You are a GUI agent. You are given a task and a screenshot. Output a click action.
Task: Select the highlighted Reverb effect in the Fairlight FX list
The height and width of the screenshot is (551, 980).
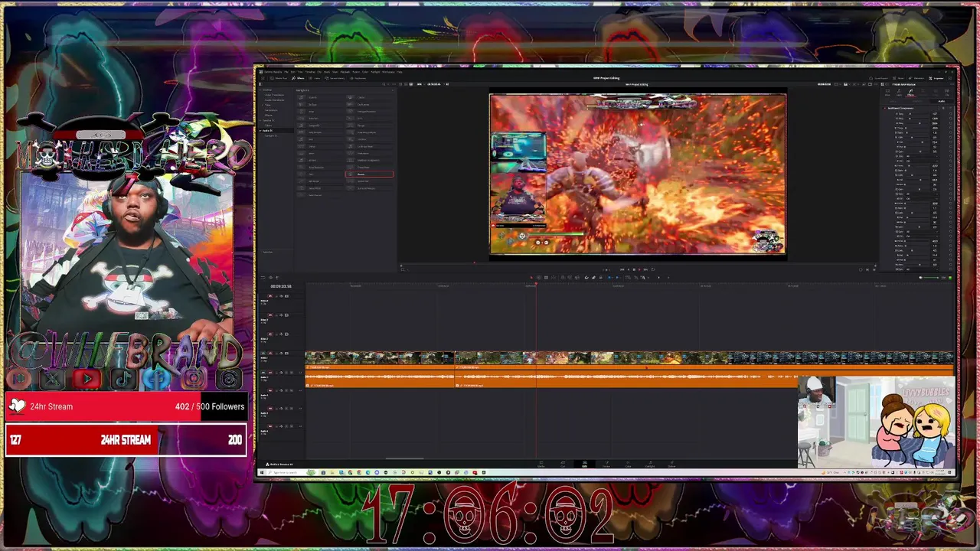pyautogui.click(x=369, y=174)
